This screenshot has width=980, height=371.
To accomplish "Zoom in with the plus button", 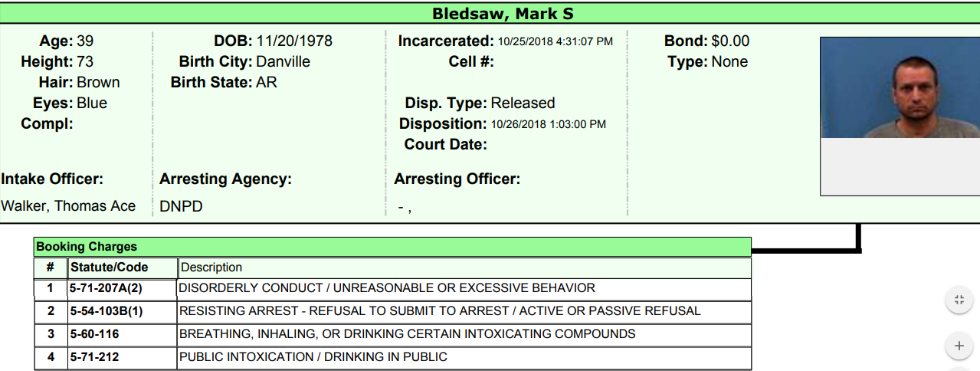I will click(x=959, y=346).
